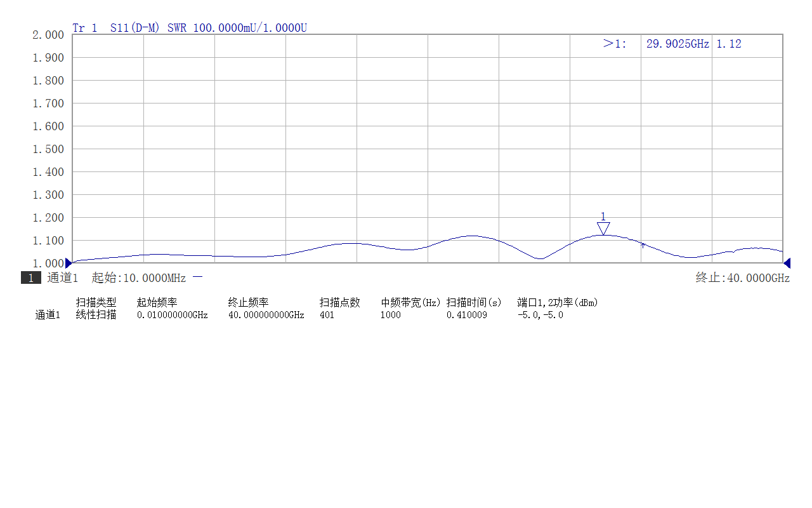The height and width of the screenshot is (508, 812).
Task: Click the 扫描点数 column header
Action: click(339, 302)
